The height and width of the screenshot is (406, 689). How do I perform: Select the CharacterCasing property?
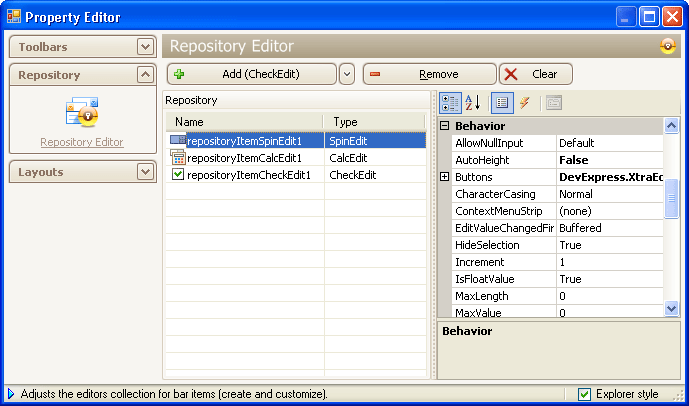pos(504,194)
